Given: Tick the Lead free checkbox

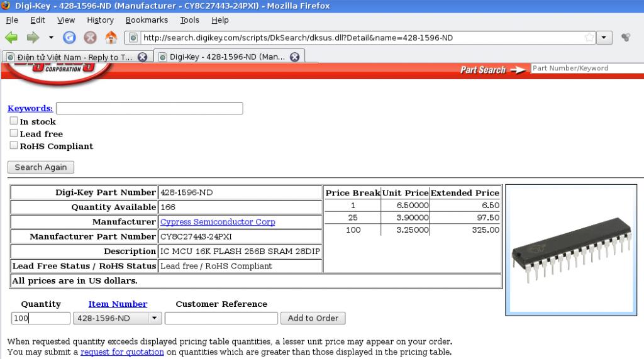Looking at the screenshot, I should click(x=14, y=133).
